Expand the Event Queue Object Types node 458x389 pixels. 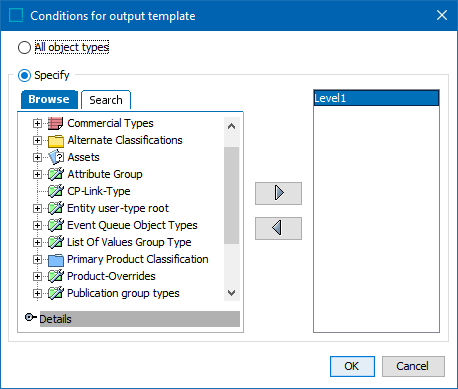(37, 225)
